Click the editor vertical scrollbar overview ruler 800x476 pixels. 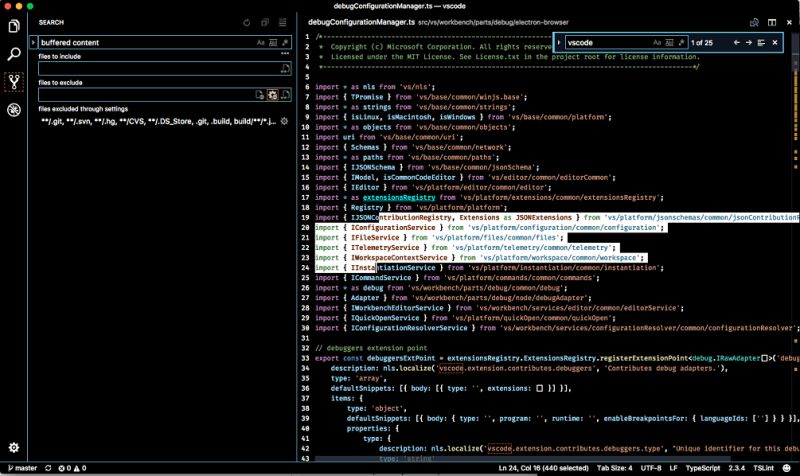click(x=795, y=245)
